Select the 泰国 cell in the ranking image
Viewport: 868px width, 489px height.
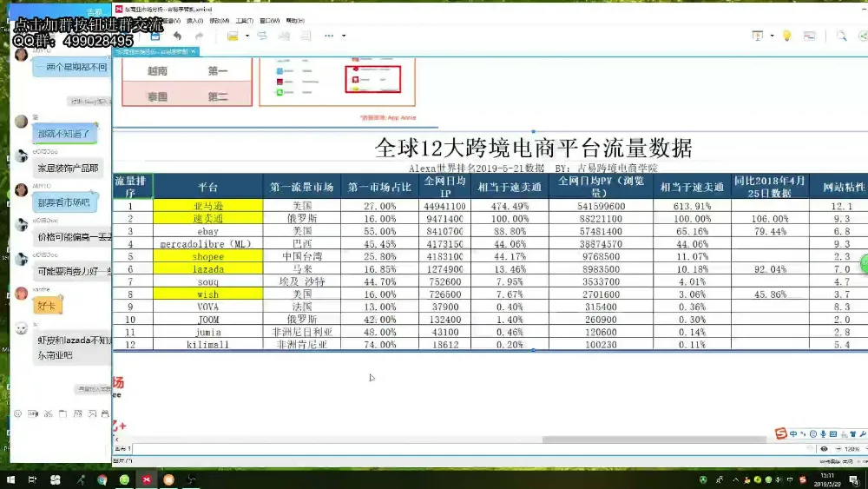point(157,96)
